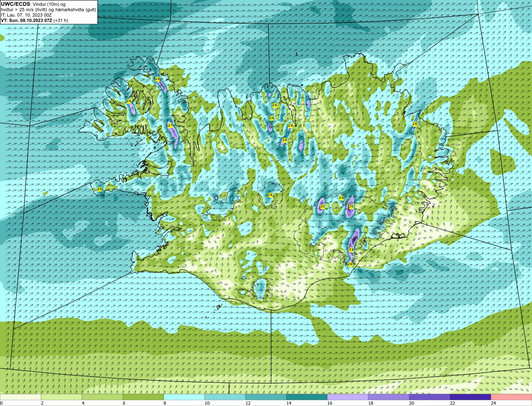
Task: Click the light cyan 8–10 m/s legend swatch
Action: (x=185, y=397)
